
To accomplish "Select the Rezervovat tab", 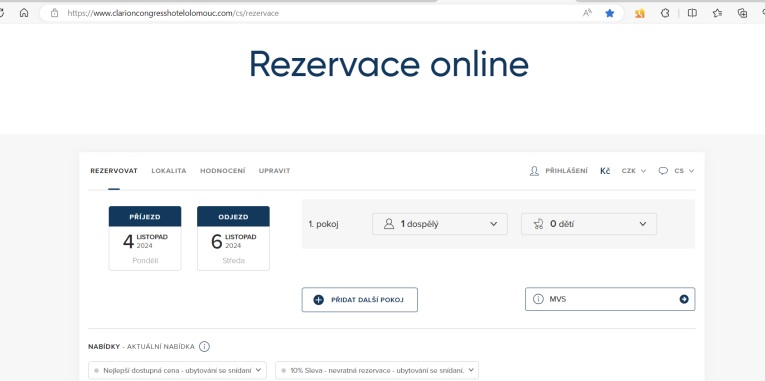I will tap(114, 171).
